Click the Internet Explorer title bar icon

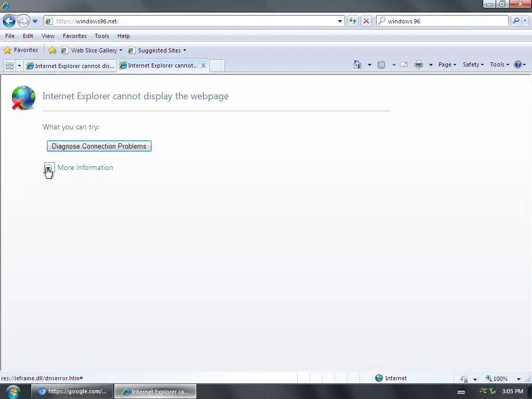point(5,5)
